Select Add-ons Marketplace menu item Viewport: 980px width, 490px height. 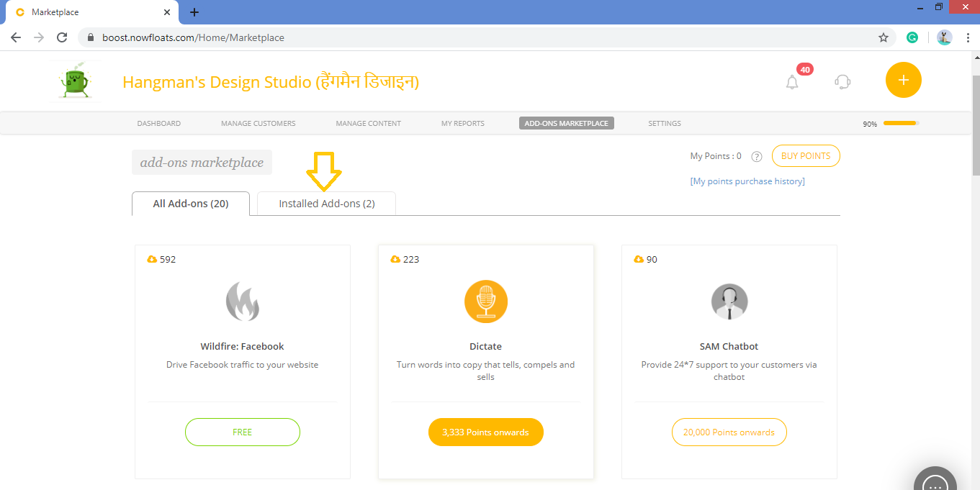pos(567,124)
